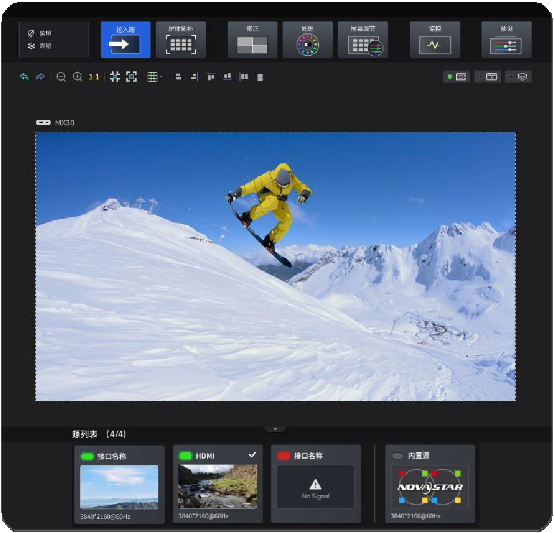Open the settings sliders tab
Image resolution: width=554 pixels, height=533 pixels.
tap(506, 40)
